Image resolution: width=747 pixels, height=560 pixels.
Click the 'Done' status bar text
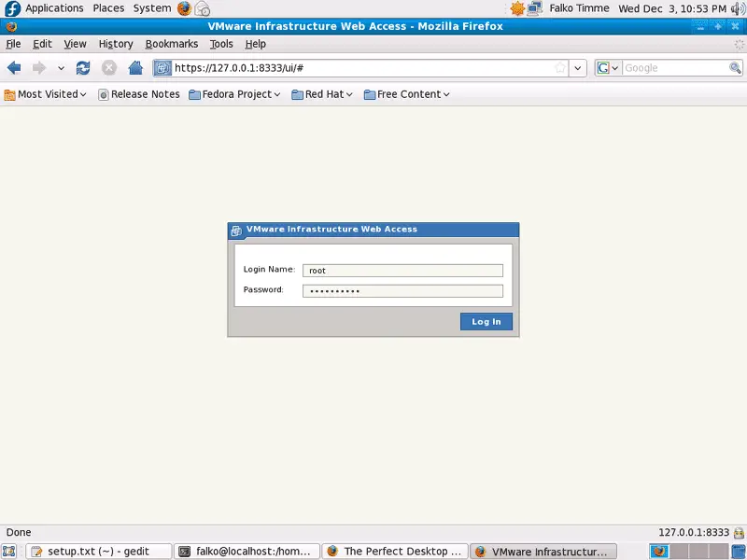[x=19, y=532]
